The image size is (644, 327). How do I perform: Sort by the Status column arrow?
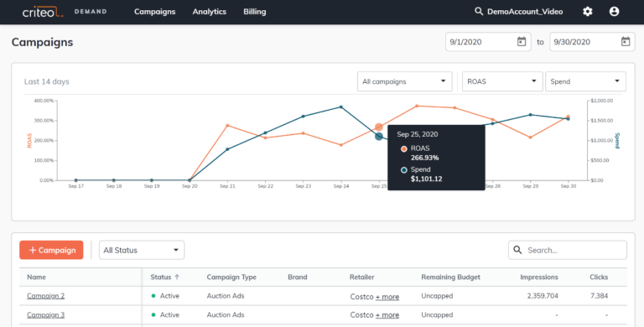(177, 277)
